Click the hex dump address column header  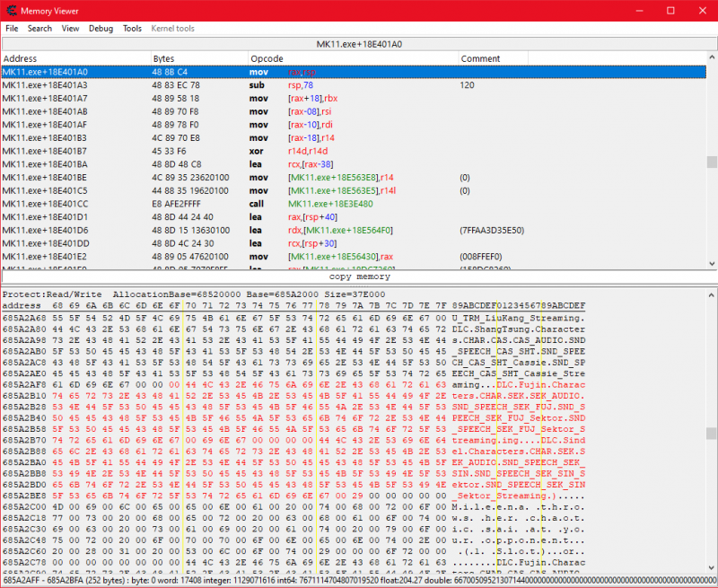pos(22,305)
